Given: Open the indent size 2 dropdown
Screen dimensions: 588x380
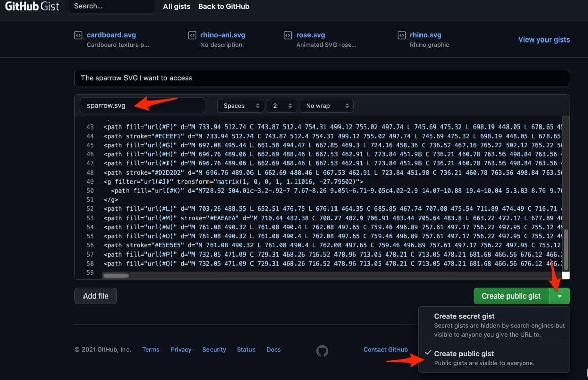Looking at the screenshot, I should [281, 106].
